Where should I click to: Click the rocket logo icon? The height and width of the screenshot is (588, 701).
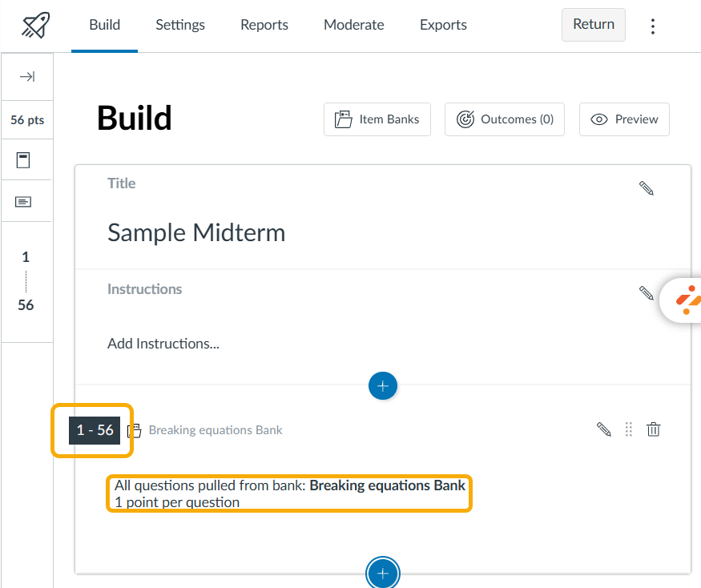coord(36,25)
